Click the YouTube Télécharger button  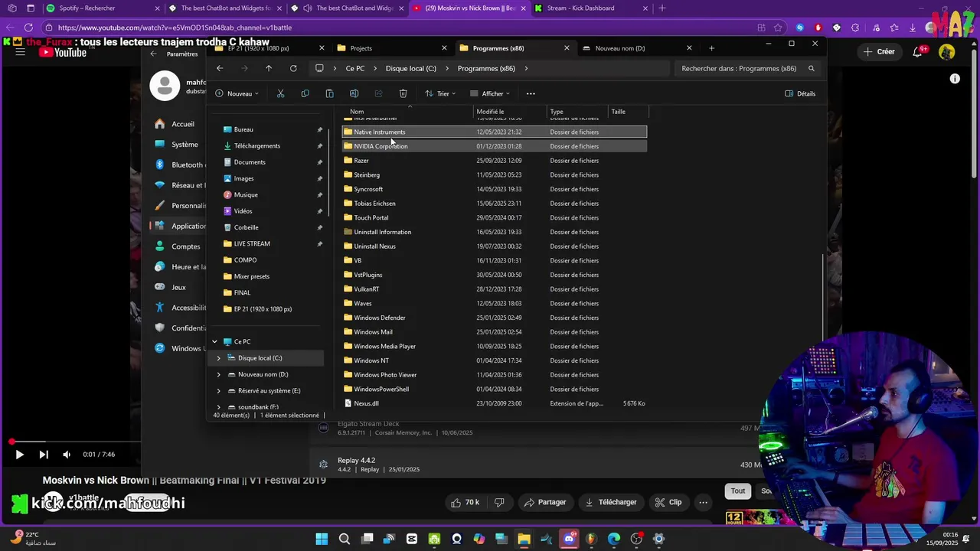pos(611,502)
